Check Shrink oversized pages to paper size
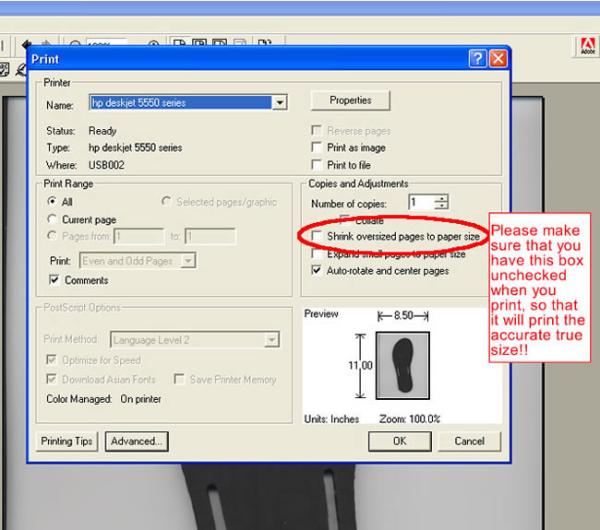The height and width of the screenshot is (530, 600). point(317,235)
